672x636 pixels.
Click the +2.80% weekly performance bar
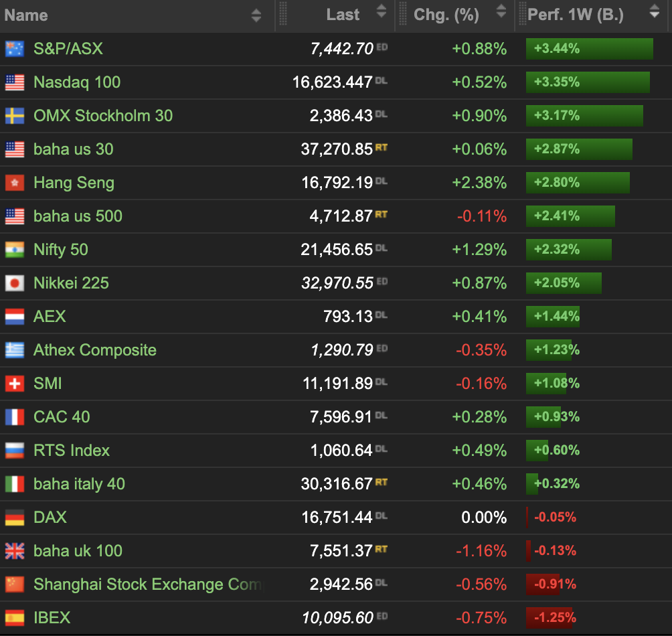coord(578,183)
